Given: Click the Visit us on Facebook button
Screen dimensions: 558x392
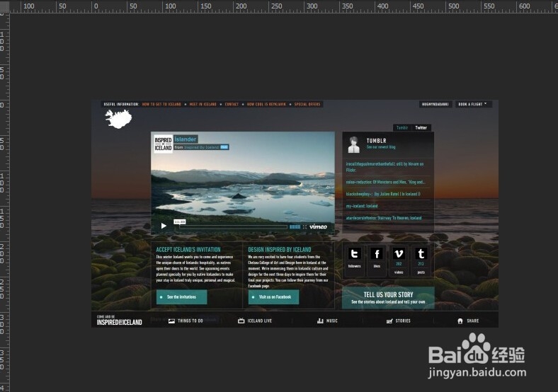Looking at the screenshot, I should (x=273, y=297).
